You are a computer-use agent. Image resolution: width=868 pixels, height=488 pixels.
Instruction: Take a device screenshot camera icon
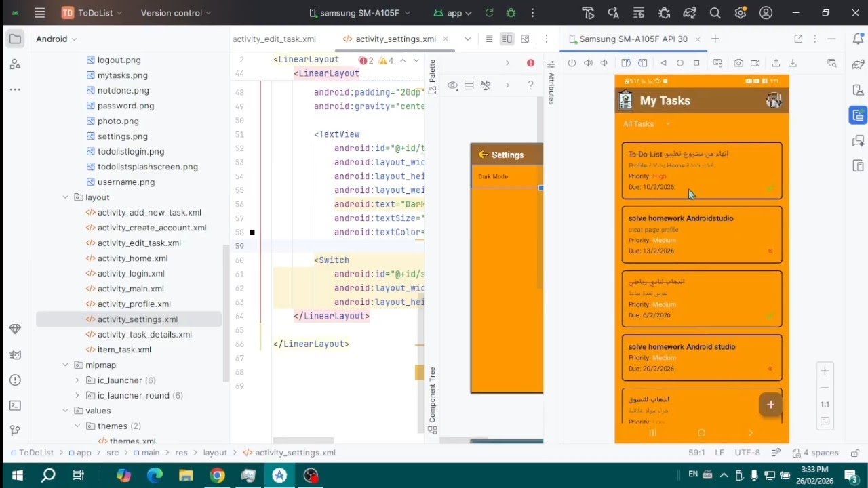(738, 63)
